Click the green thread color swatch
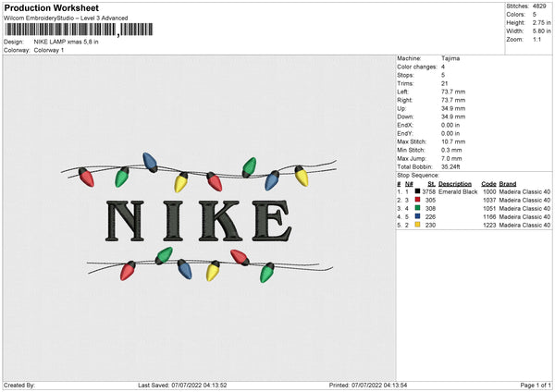Screen dimensions: 555x392 point(418,208)
